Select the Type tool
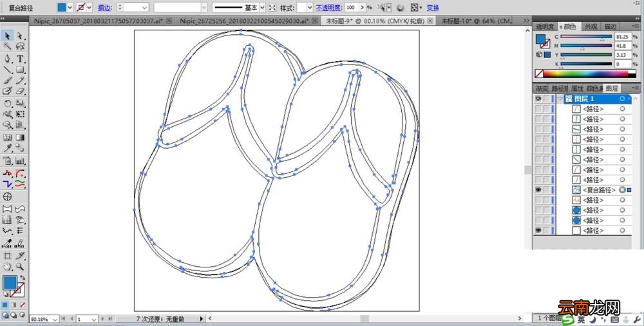Viewport: 644px width, 326px height. tap(20, 59)
